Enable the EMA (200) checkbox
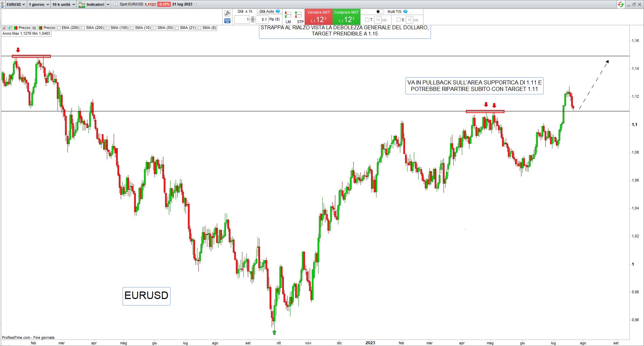 59,28
